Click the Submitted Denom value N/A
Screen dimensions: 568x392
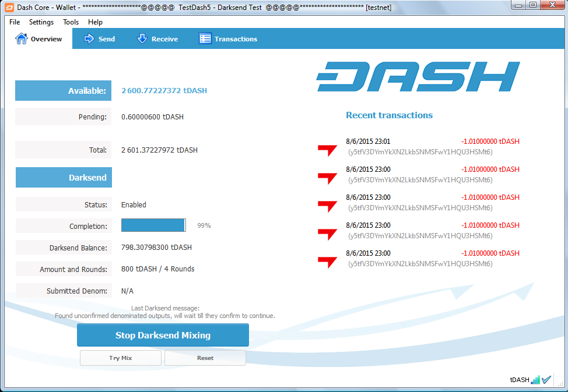click(x=127, y=291)
